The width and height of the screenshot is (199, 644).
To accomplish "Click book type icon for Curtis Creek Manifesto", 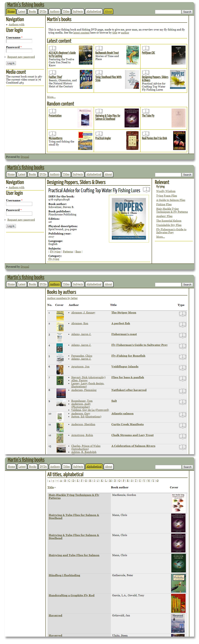I will pos(183,425).
